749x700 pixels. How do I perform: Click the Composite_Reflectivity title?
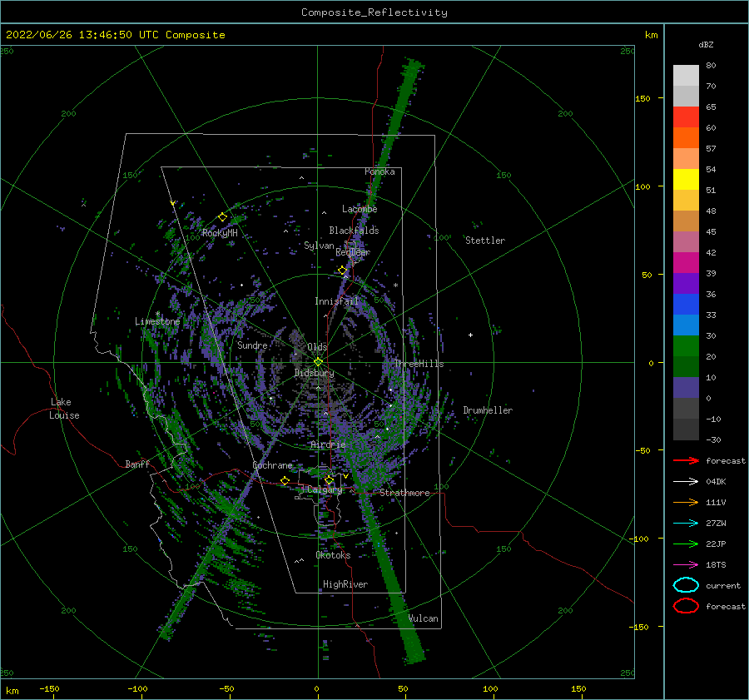[374, 12]
